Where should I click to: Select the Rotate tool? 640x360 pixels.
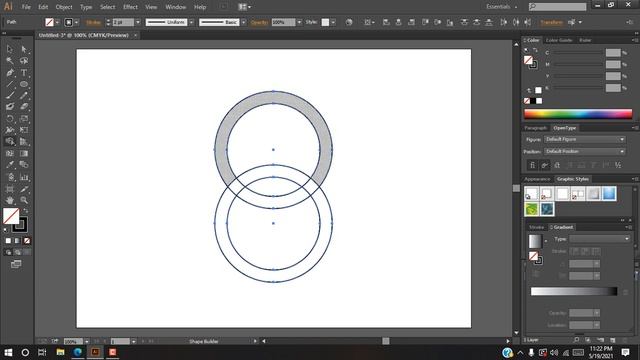10,119
